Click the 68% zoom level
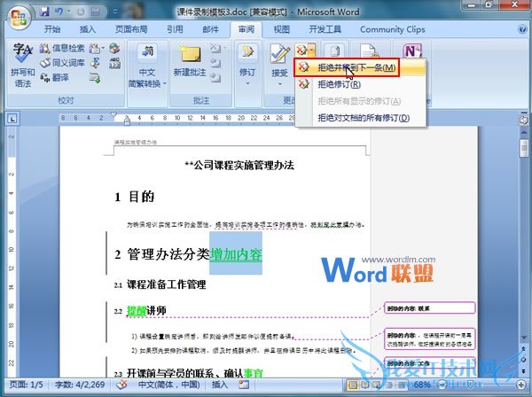The width and height of the screenshot is (532, 397). pos(422,385)
